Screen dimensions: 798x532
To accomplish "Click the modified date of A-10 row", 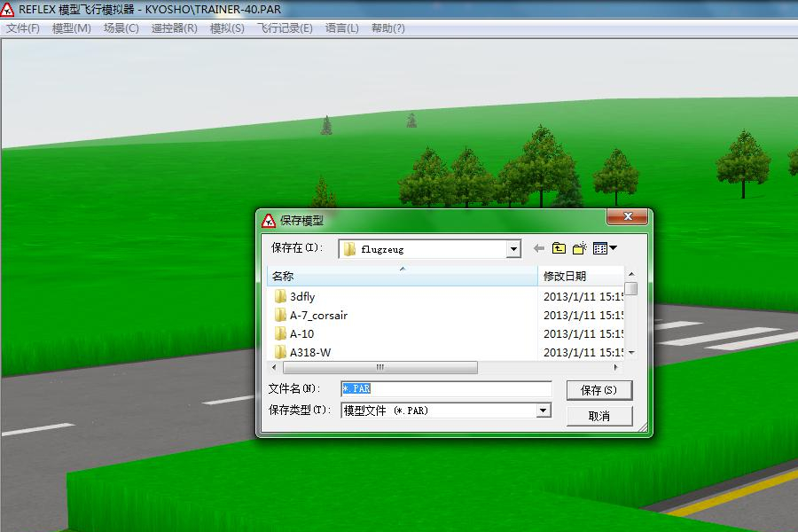I will (x=583, y=334).
